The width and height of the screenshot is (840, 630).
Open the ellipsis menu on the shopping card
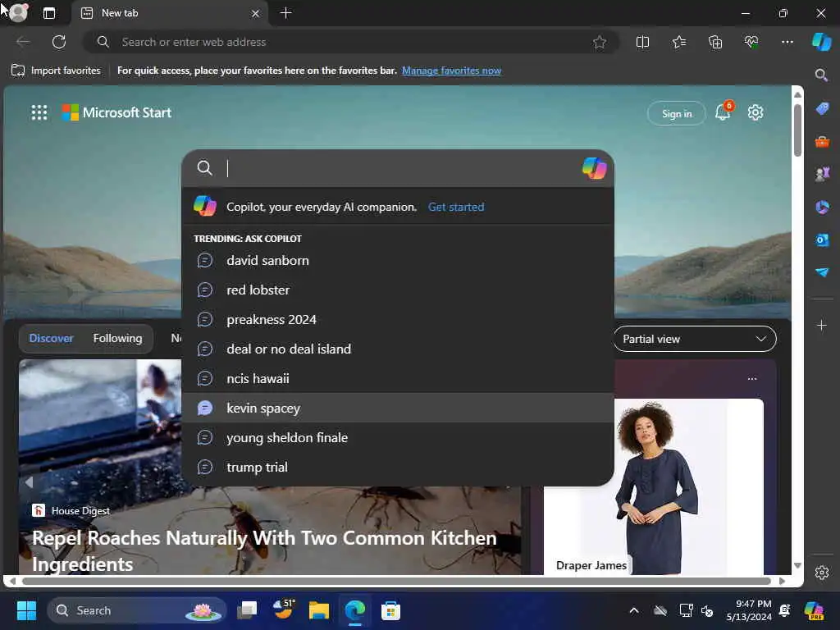coord(752,379)
